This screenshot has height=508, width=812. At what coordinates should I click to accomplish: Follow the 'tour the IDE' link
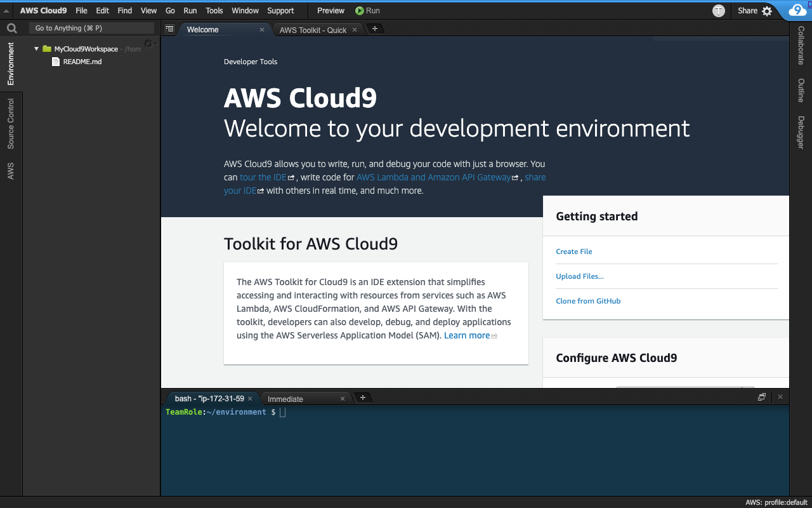click(263, 177)
